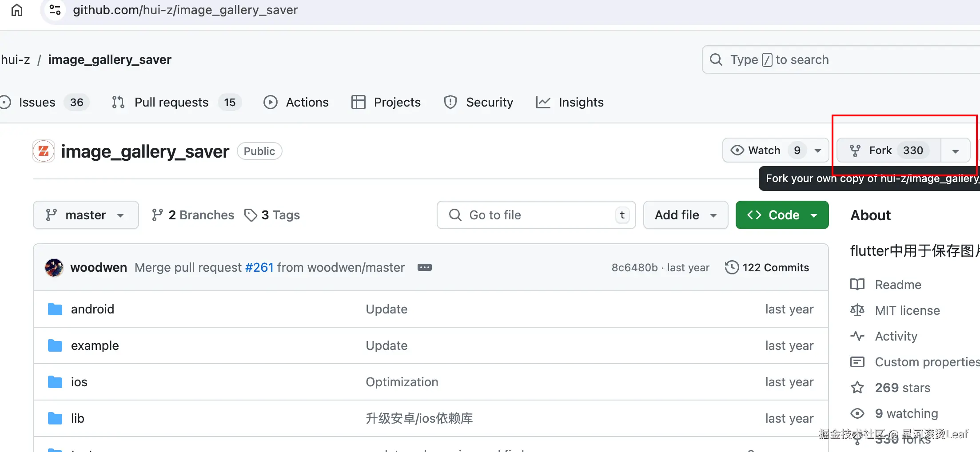Focus the Type / to search box
This screenshot has width=980, height=452.
[841, 59]
